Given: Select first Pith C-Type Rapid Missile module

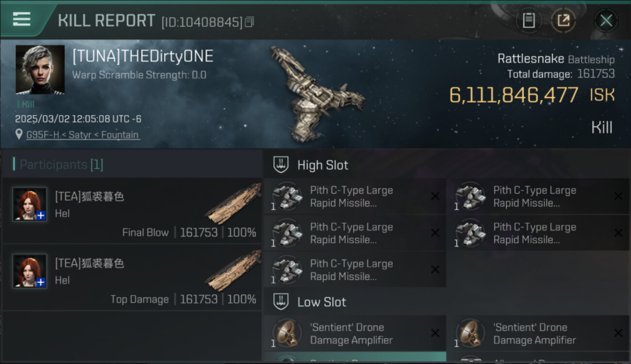Looking at the screenshot, I should click(x=355, y=197).
